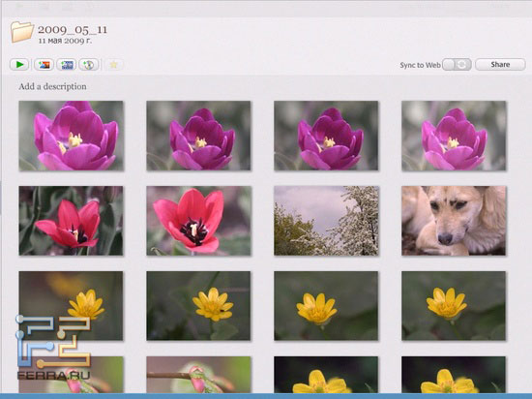Select the pink bud on branch thumbnail
The width and height of the screenshot is (532, 399).
pos(198,375)
